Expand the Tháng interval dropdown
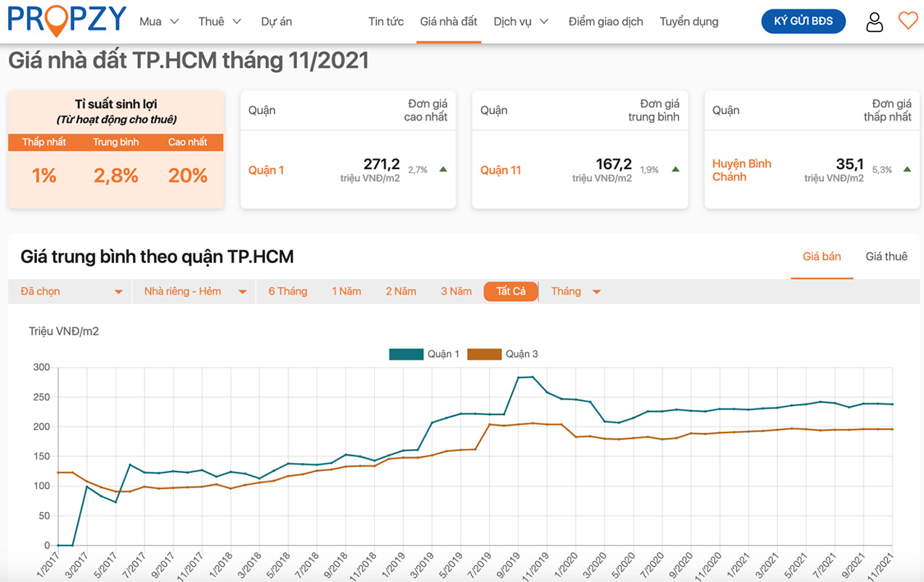The image size is (924, 582). click(575, 291)
